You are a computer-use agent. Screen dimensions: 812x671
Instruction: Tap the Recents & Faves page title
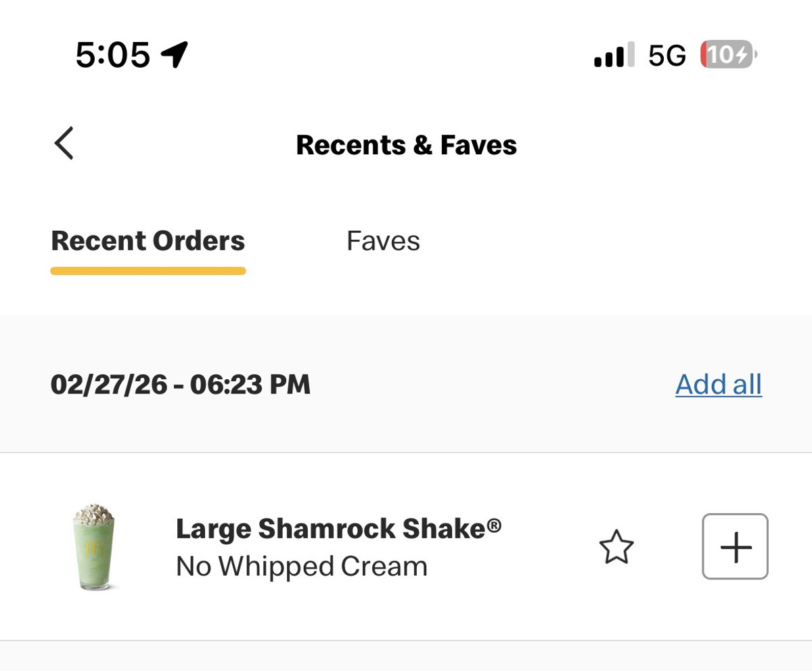pos(406,145)
